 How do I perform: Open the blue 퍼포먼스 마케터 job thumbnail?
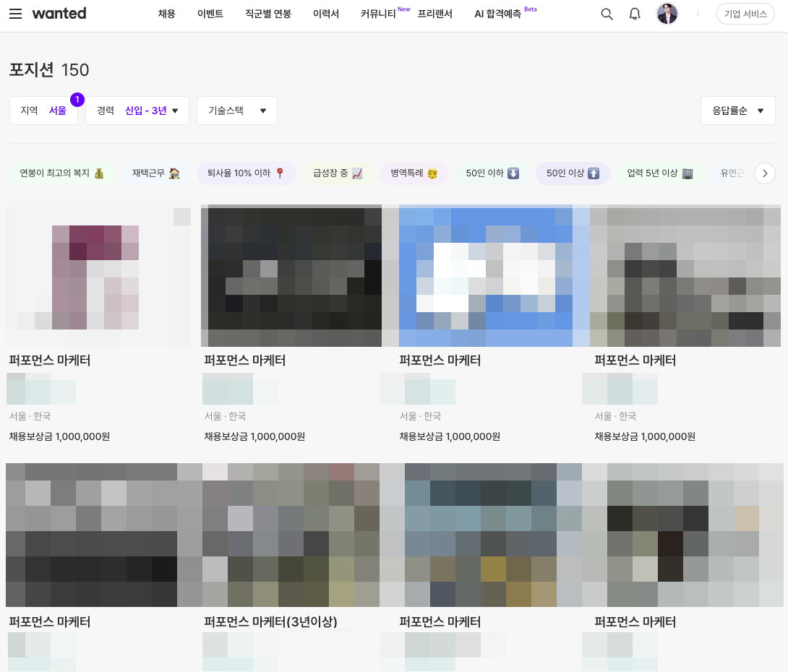click(x=485, y=275)
